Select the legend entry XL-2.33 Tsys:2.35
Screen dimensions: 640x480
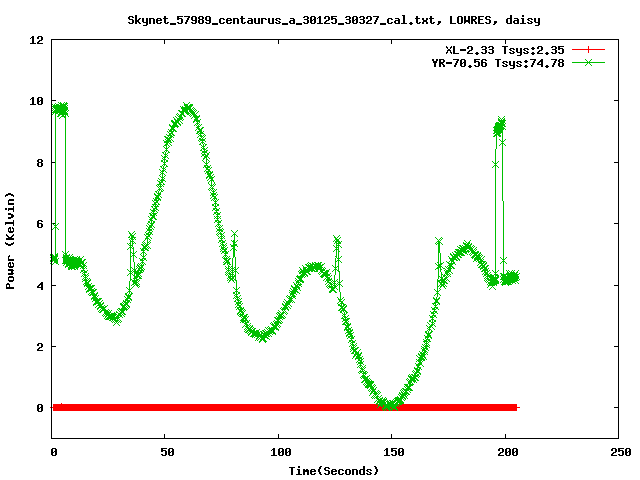tap(504, 50)
